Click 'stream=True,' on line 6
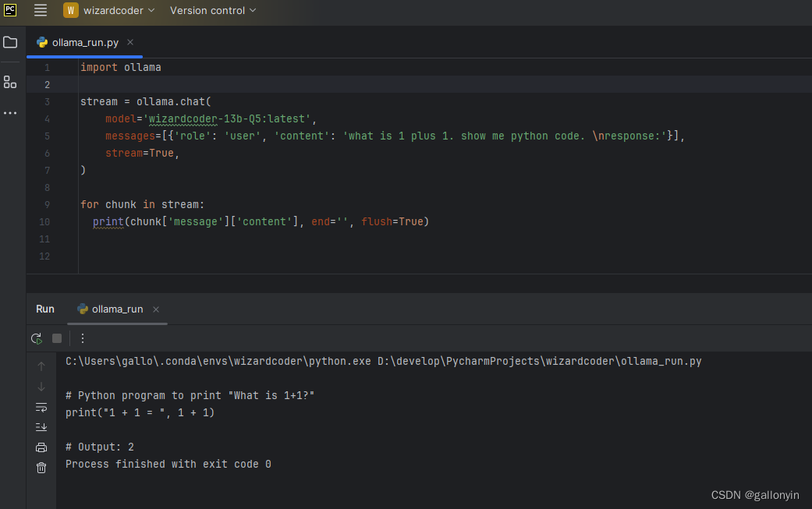 [143, 153]
